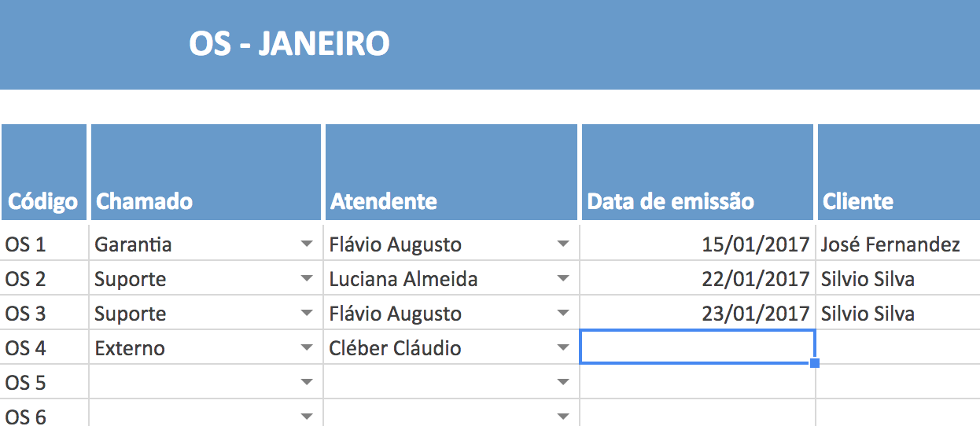The image size is (980, 426).
Task: Select the empty Cliente cell for OS 4
Action: [898, 348]
